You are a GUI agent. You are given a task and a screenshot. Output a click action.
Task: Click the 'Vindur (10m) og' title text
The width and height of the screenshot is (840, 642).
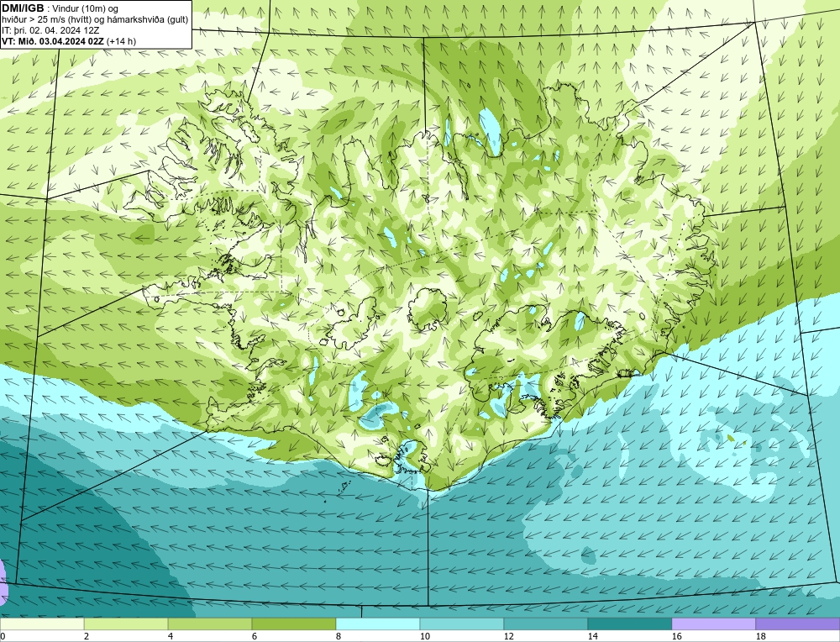86,9
